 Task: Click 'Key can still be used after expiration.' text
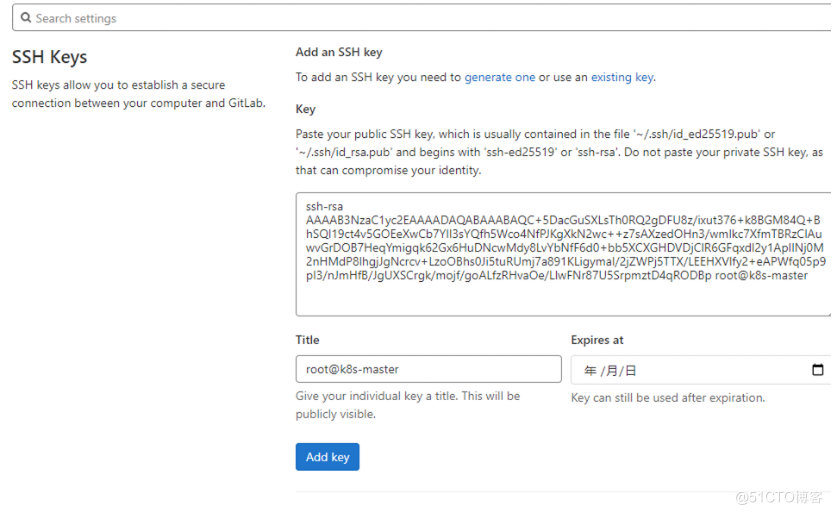click(668, 398)
